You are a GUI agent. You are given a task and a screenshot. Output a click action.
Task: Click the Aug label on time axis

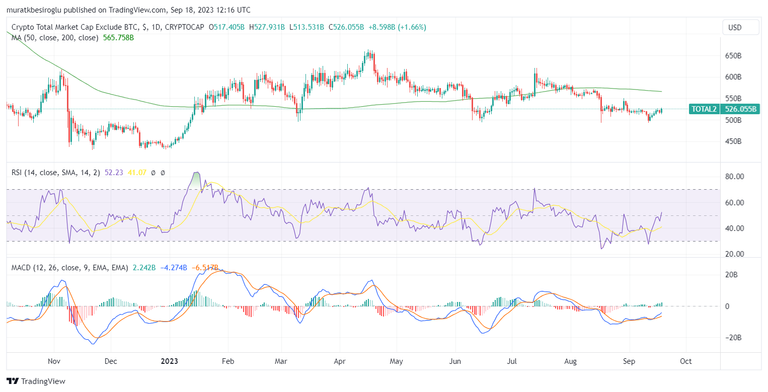[571, 362]
